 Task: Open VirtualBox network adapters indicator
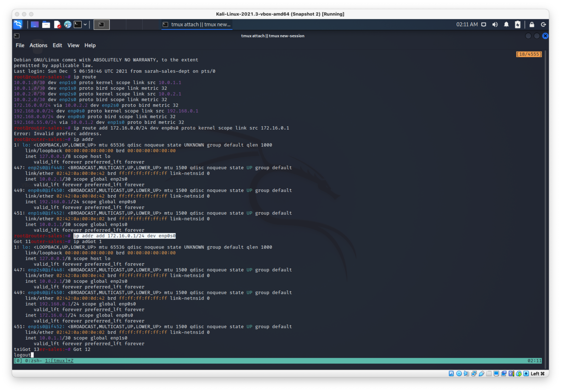(474, 373)
